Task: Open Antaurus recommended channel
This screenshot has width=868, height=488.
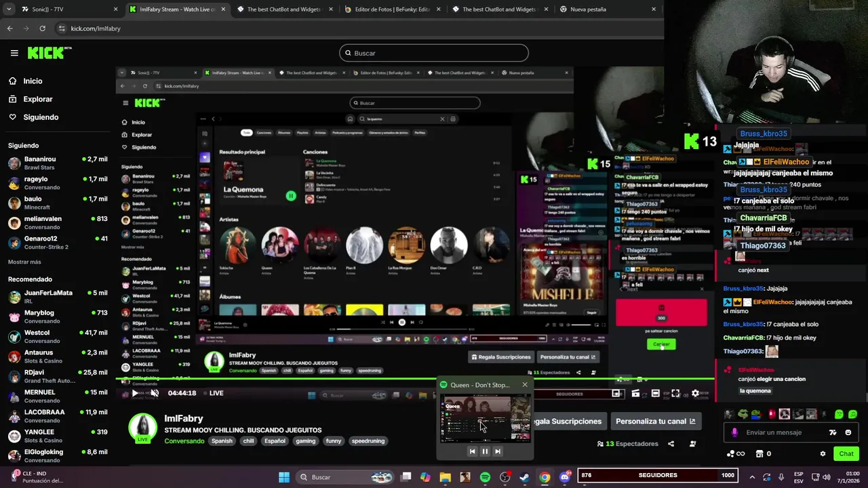Action: 58,356
